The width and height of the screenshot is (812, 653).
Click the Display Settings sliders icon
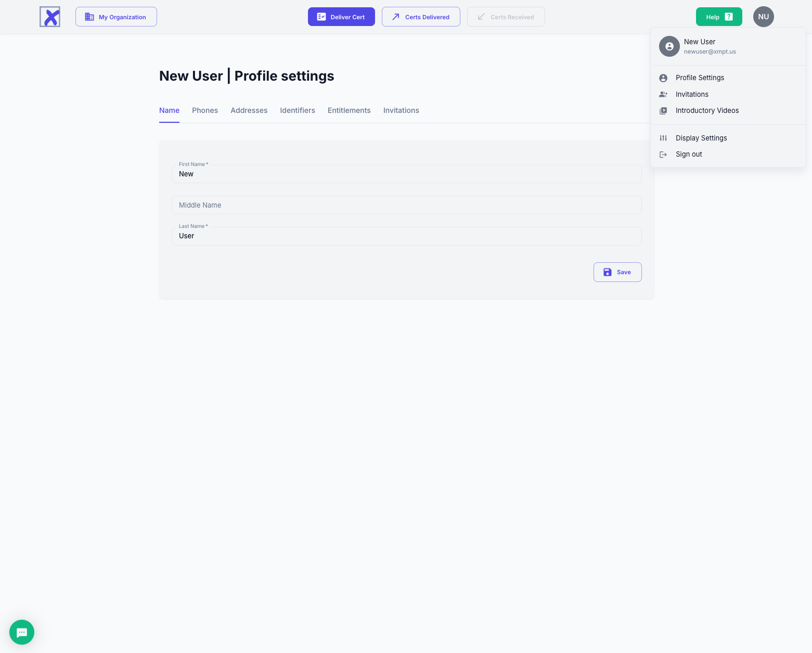click(x=663, y=138)
